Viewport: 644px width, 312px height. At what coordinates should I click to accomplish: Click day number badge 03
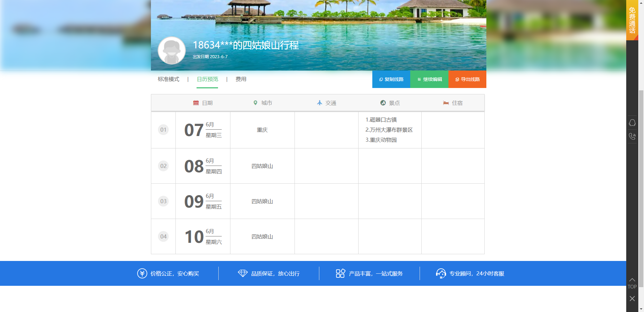163,201
